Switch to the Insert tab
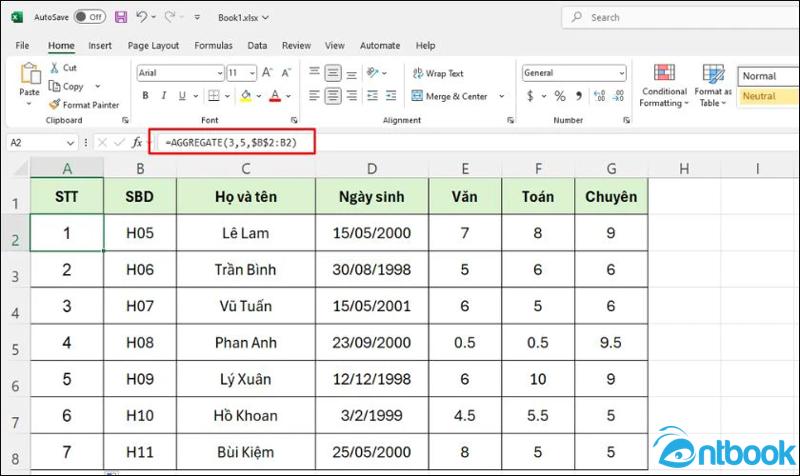 click(x=100, y=45)
